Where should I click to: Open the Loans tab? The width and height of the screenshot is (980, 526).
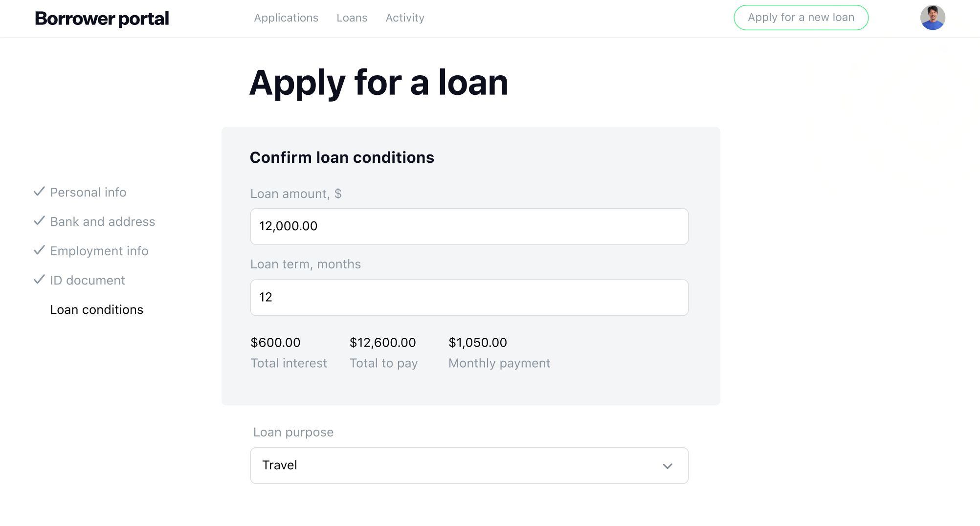[352, 18]
